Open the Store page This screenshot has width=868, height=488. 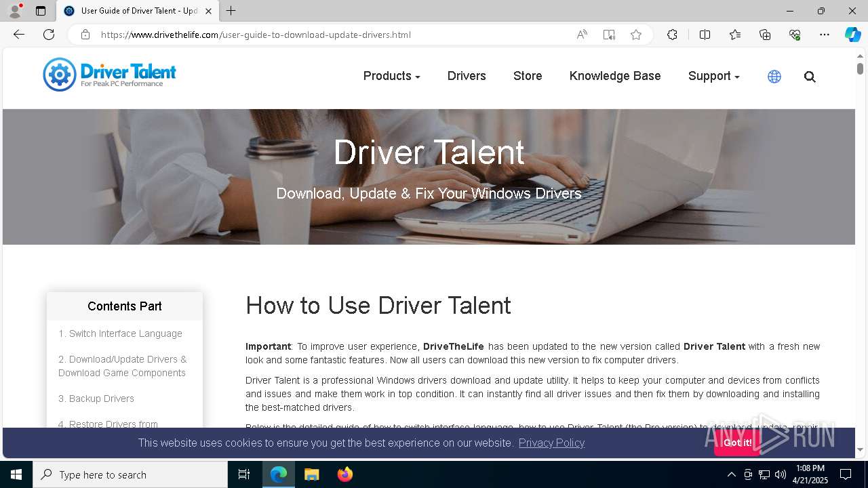click(x=528, y=76)
